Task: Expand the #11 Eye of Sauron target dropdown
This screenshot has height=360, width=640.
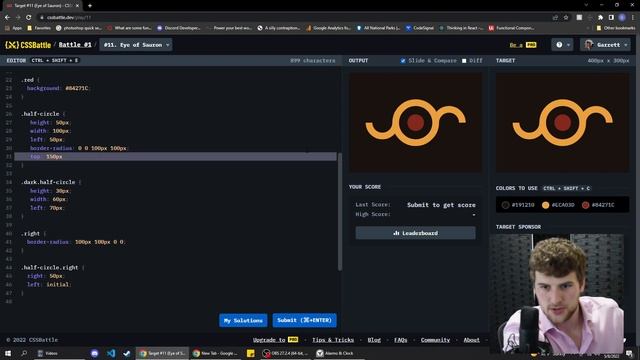Action: point(136,45)
